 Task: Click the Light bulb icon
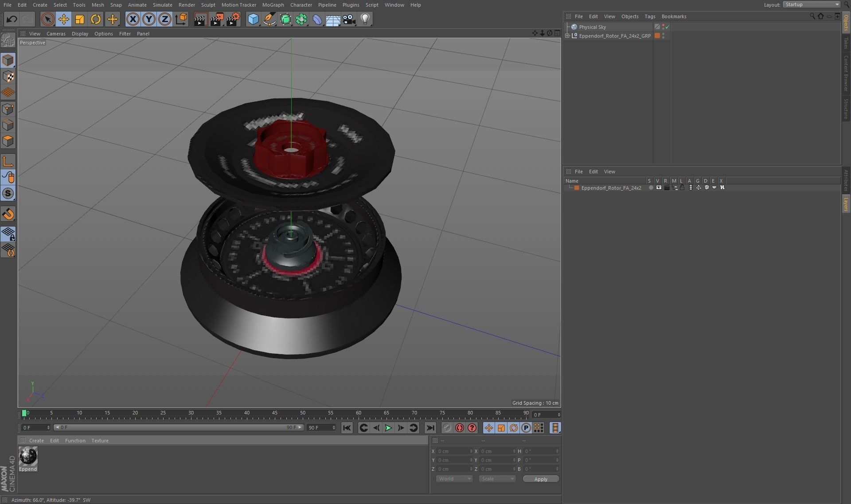click(x=365, y=19)
